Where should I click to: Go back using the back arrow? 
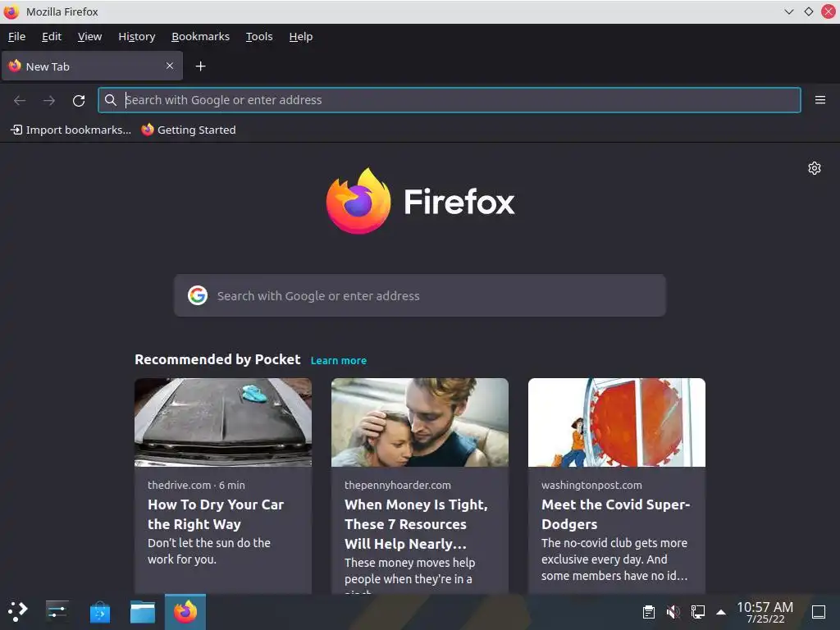click(20, 100)
